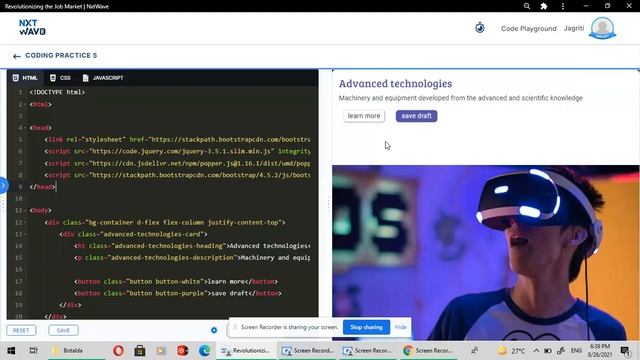Click the stopwatch timer icon in header
This screenshot has height=360, width=640.
point(480,28)
